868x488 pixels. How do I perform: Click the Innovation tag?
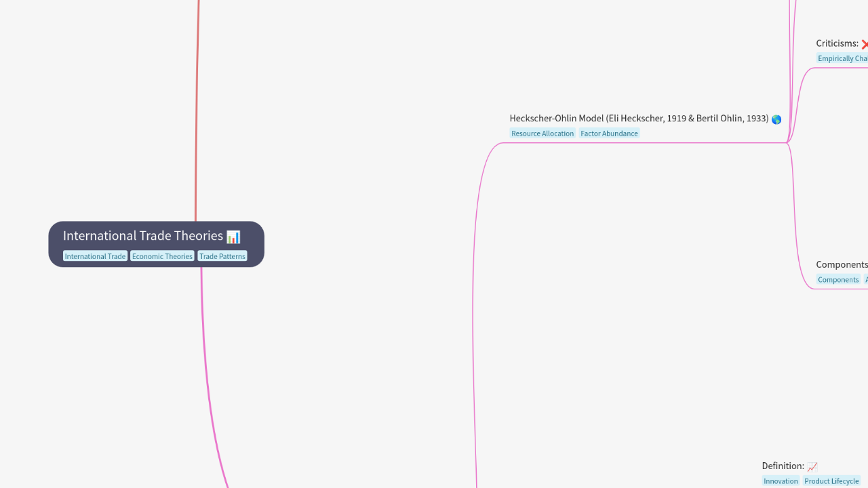(x=781, y=481)
